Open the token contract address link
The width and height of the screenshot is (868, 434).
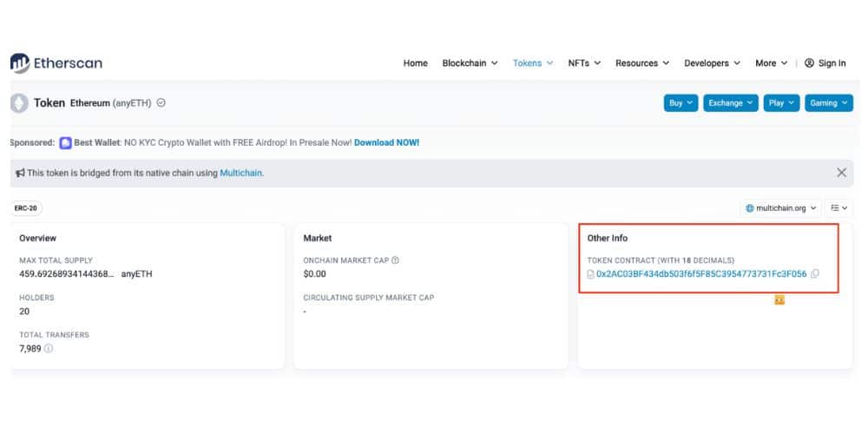[x=701, y=274]
